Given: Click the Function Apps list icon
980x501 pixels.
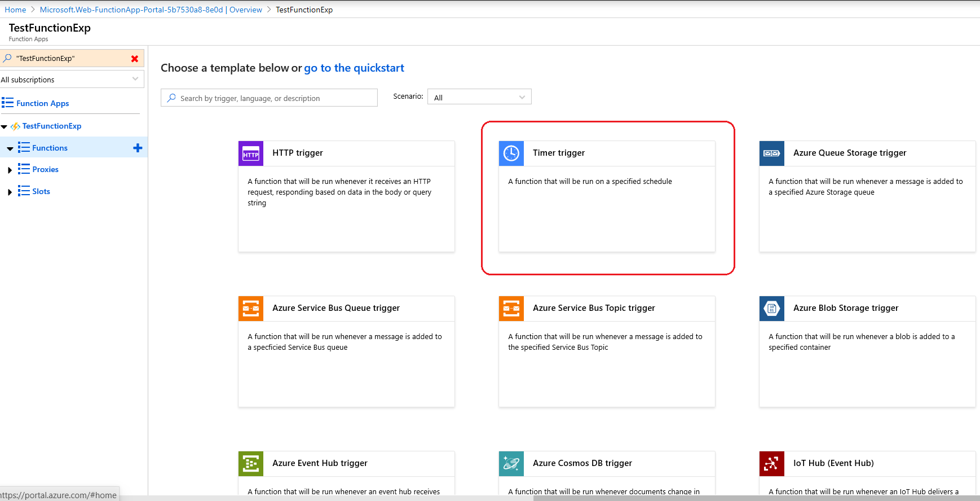Looking at the screenshot, I should 7,103.
